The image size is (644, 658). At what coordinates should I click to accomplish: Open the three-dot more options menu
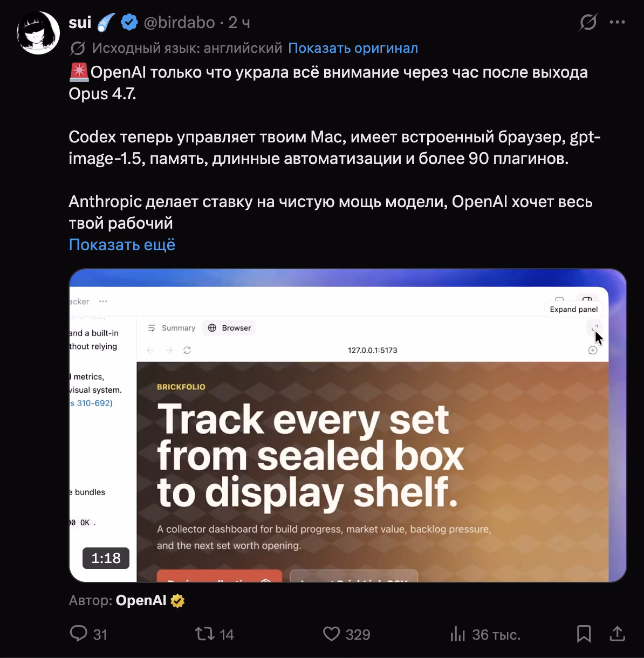coord(617,23)
